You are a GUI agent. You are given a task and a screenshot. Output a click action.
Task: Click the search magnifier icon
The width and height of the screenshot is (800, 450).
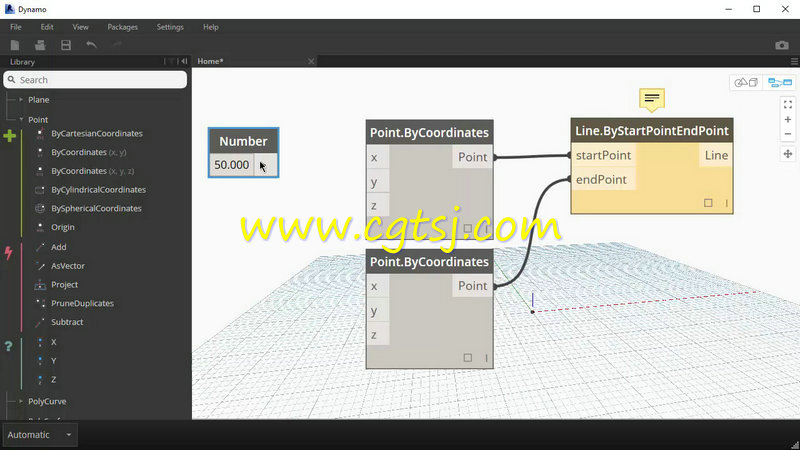click(x=12, y=80)
